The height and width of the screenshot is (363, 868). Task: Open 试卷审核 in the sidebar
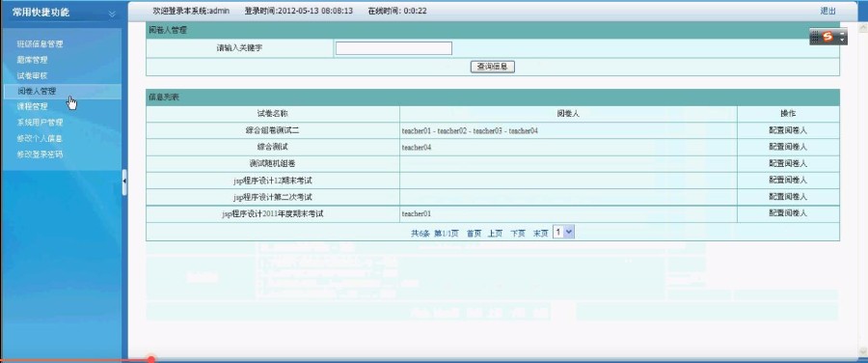point(33,75)
